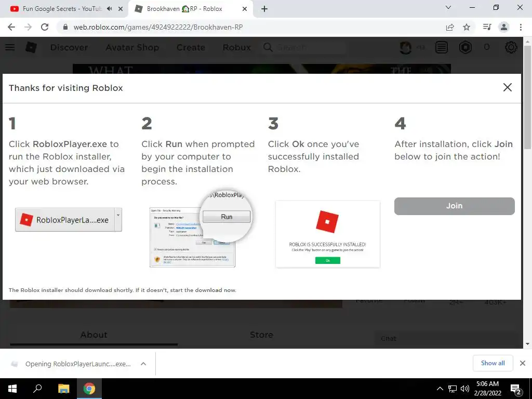Show hidden system tray icons

(x=440, y=389)
